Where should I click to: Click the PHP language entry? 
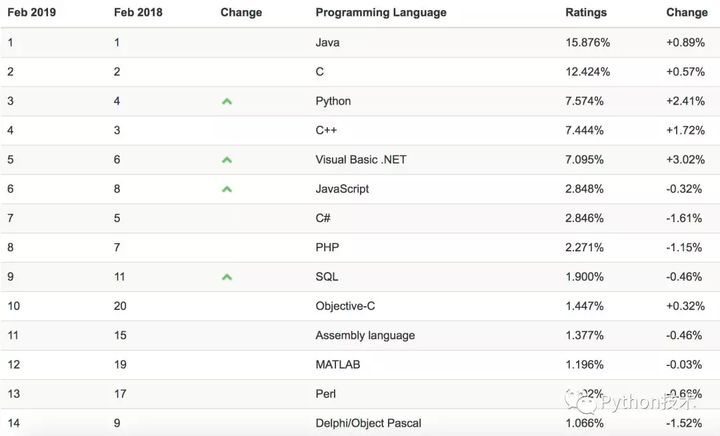pos(327,247)
